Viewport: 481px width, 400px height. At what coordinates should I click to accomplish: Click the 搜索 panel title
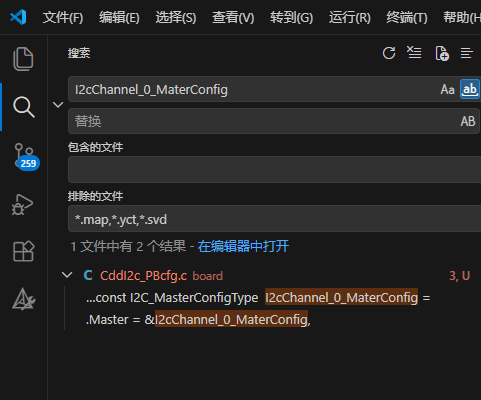pyautogui.click(x=79, y=53)
